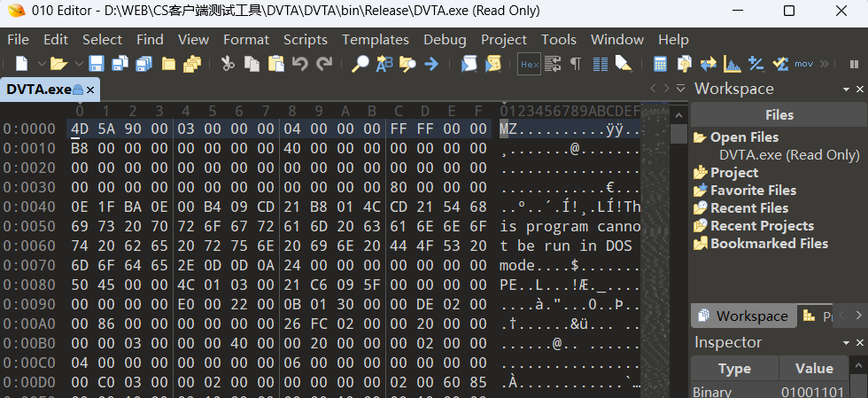
Task: Click the Run Script icon
Action: (x=469, y=64)
